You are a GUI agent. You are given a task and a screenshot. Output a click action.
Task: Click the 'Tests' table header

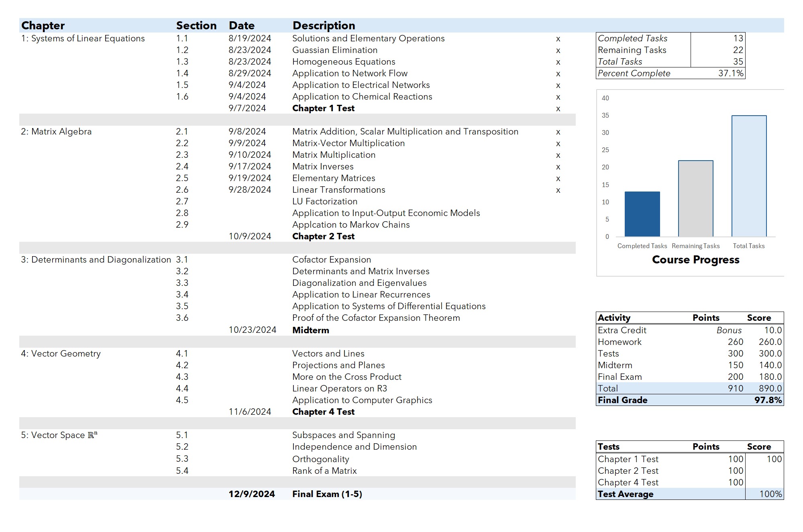[x=609, y=447]
